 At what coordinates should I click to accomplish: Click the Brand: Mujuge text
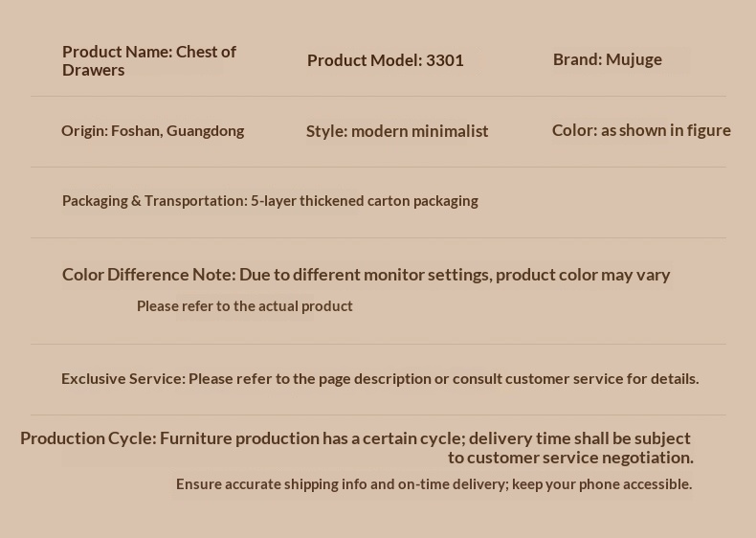click(607, 59)
